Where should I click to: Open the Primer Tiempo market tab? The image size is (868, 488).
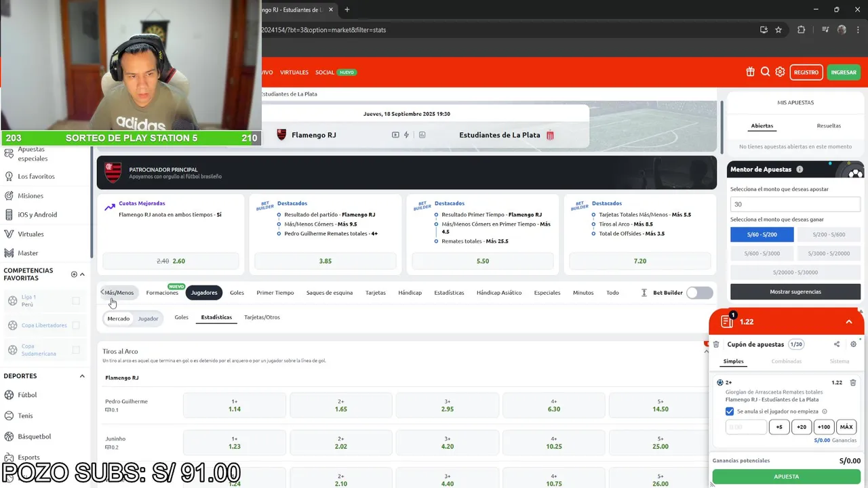tap(275, 293)
